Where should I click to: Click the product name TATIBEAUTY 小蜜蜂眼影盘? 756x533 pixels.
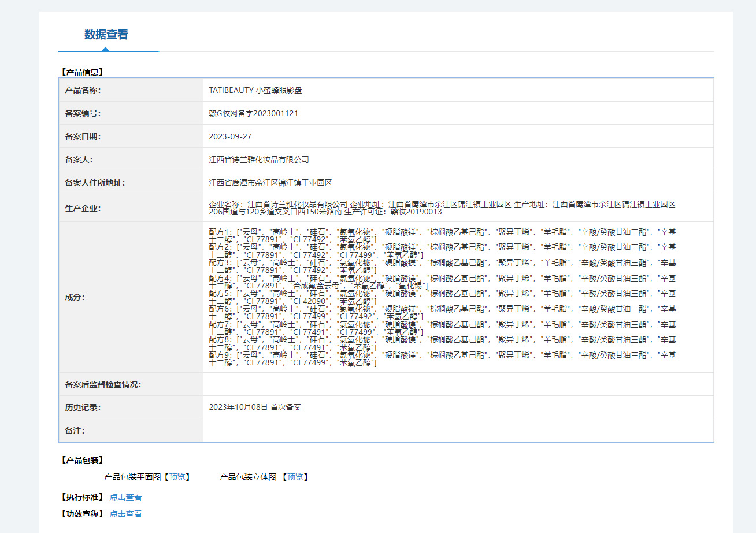click(x=255, y=90)
